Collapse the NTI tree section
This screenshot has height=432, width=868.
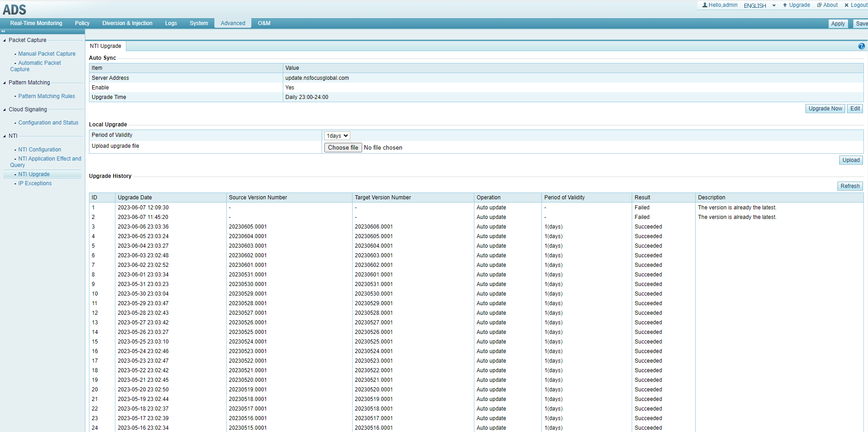(x=5, y=136)
